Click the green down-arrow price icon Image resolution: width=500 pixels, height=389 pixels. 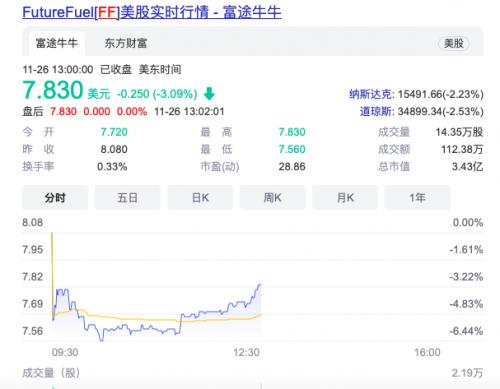pyautogui.click(x=209, y=94)
